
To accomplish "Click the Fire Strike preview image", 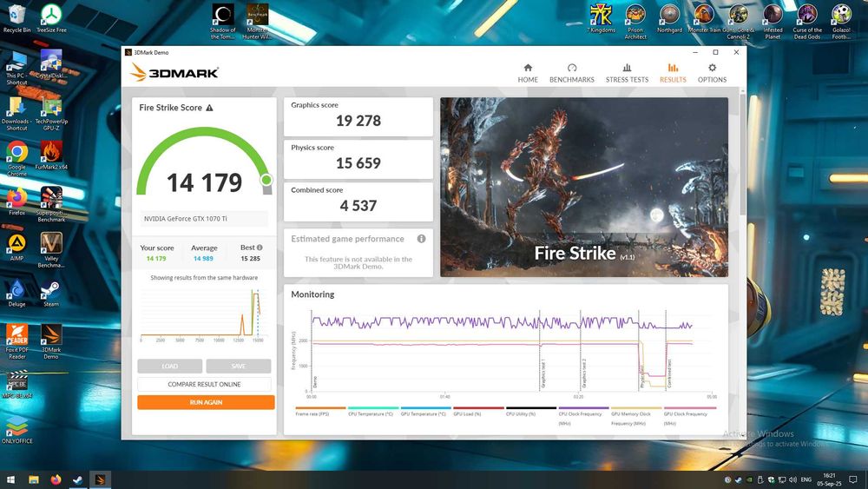I will click(x=584, y=188).
